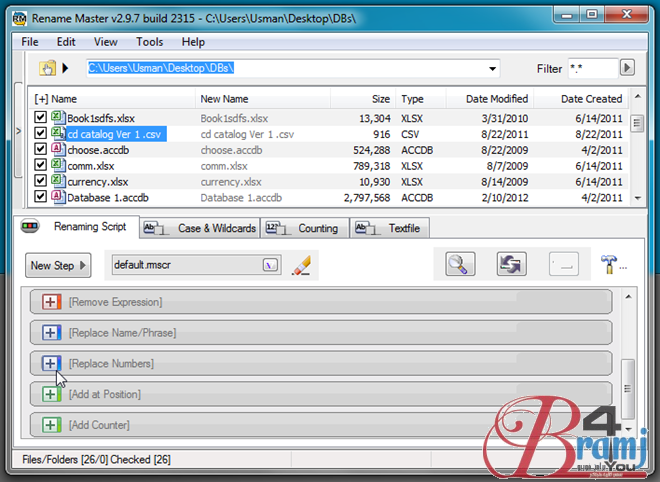Click the preview magnifier icon button
This screenshot has height=482, width=660.
click(460, 265)
